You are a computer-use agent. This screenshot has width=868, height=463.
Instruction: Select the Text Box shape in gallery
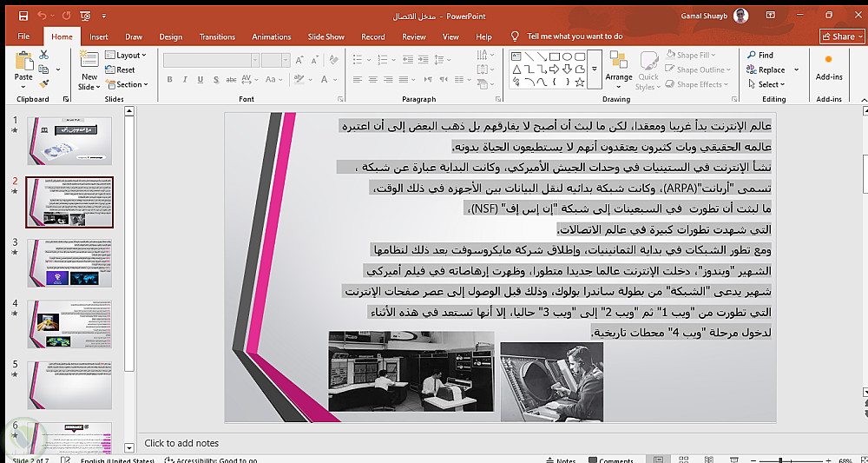click(x=516, y=56)
